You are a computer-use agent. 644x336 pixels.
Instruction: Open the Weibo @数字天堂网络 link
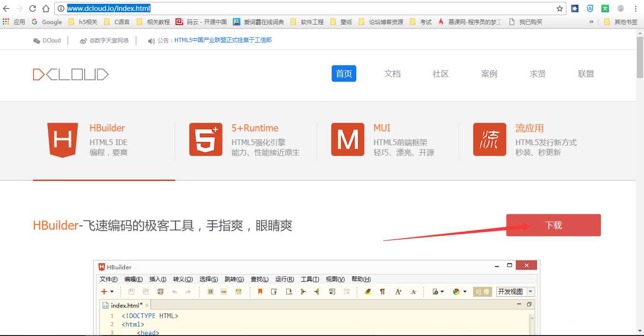pos(104,41)
